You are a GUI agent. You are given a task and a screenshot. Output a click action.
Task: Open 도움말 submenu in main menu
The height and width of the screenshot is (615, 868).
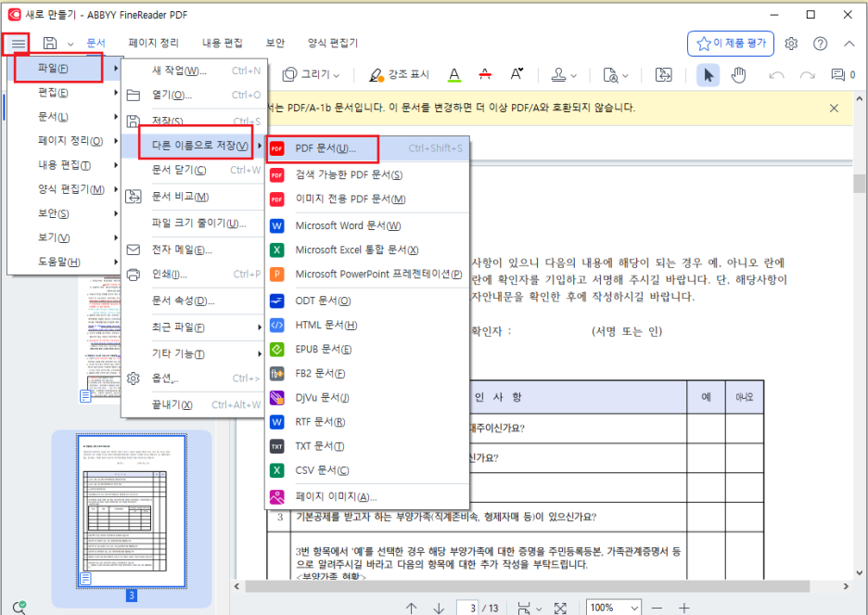click(x=64, y=262)
